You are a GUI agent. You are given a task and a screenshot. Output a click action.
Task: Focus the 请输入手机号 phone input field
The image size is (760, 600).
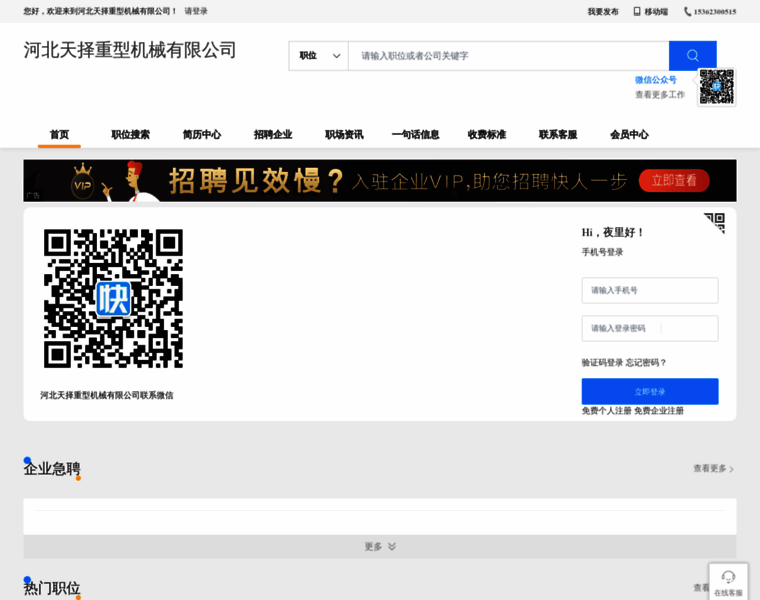pos(650,290)
